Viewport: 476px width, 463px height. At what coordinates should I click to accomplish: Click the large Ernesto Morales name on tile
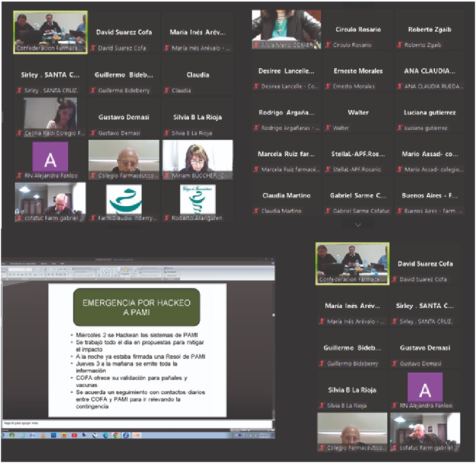358,71
